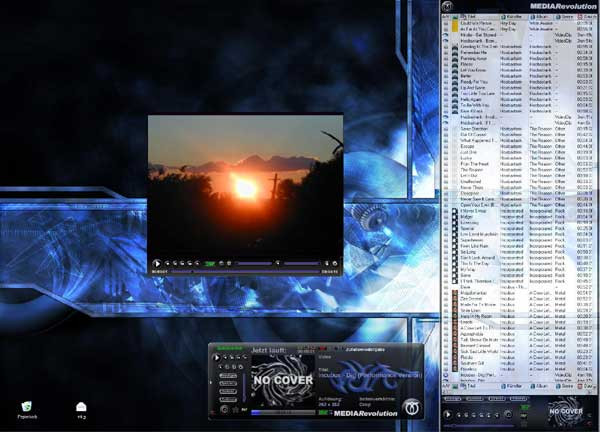600x432 pixels.
Task: Select the Remember Me track row
Action: click(x=518, y=52)
